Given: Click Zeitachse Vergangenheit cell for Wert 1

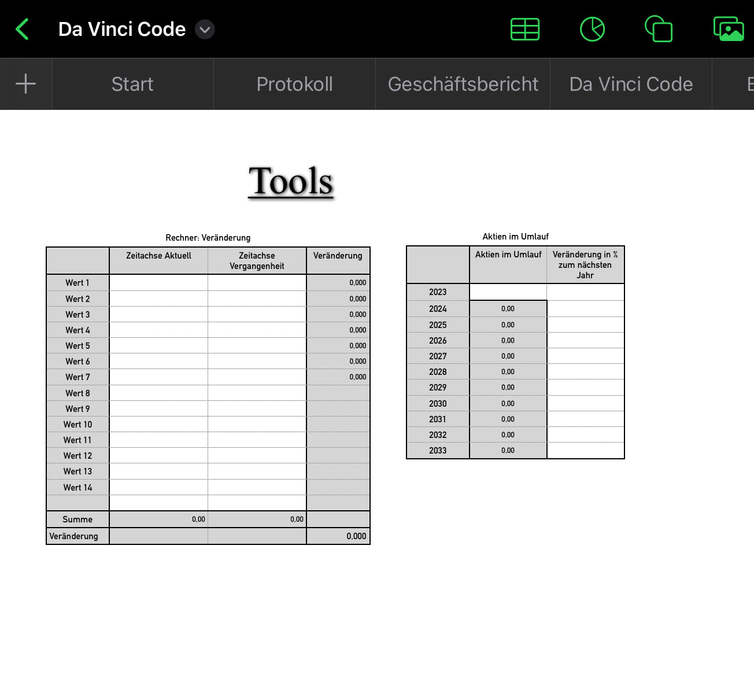Looking at the screenshot, I should point(257,283).
